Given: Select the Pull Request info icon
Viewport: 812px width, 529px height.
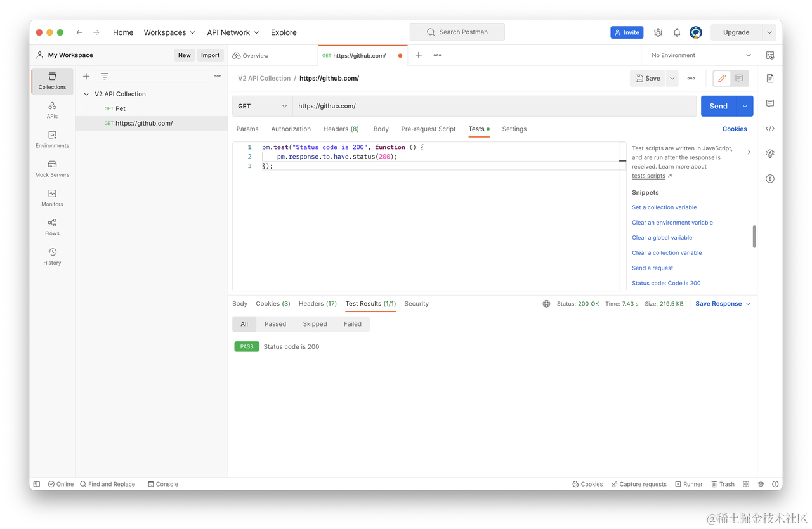Looking at the screenshot, I should (769, 178).
